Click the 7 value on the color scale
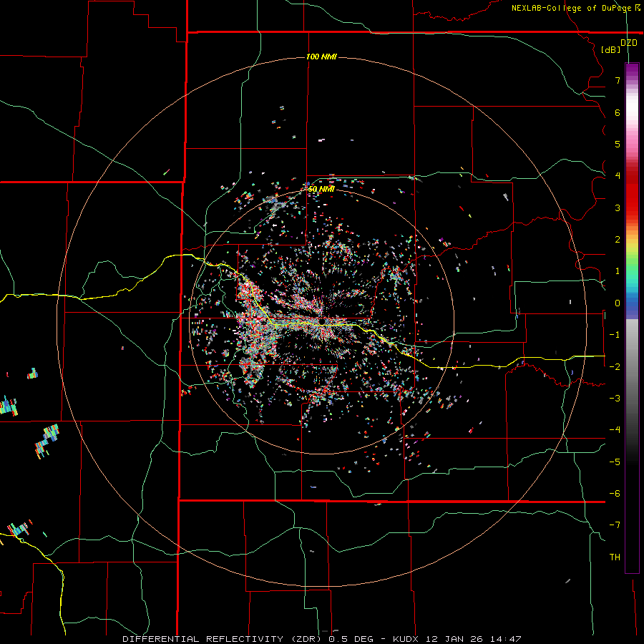 coord(618,80)
